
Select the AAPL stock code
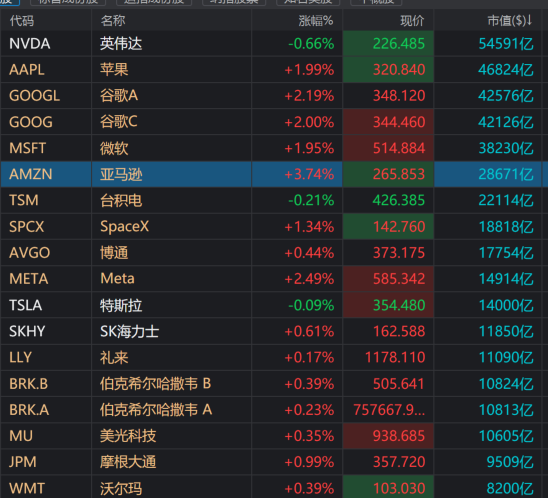pyautogui.click(x=27, y=70)
